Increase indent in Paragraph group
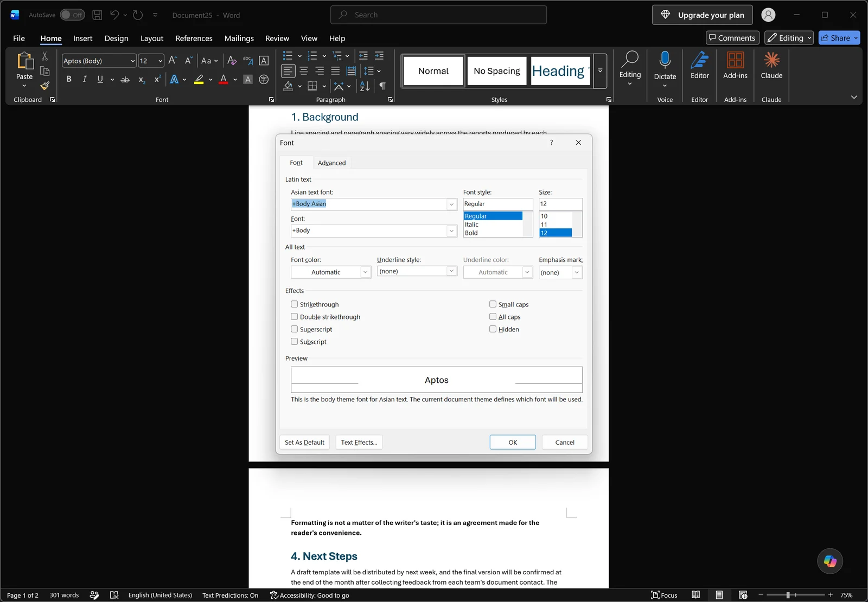 (x=379, y=56)
